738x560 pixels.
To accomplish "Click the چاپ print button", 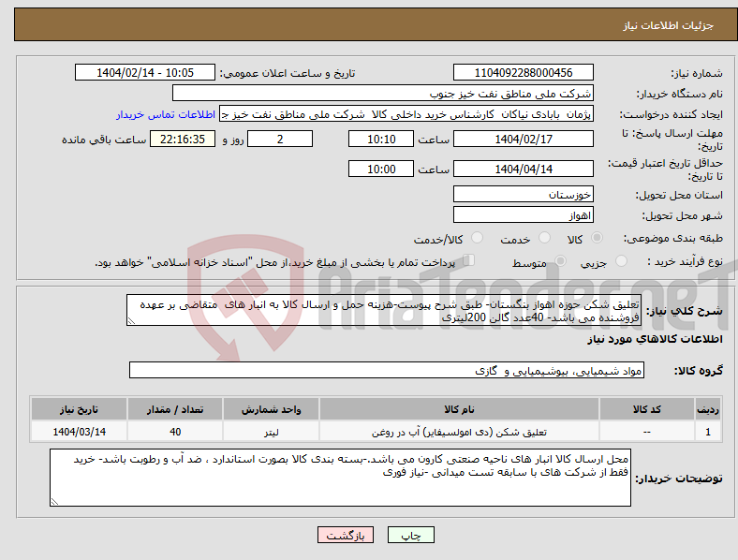I will (411, 535).
